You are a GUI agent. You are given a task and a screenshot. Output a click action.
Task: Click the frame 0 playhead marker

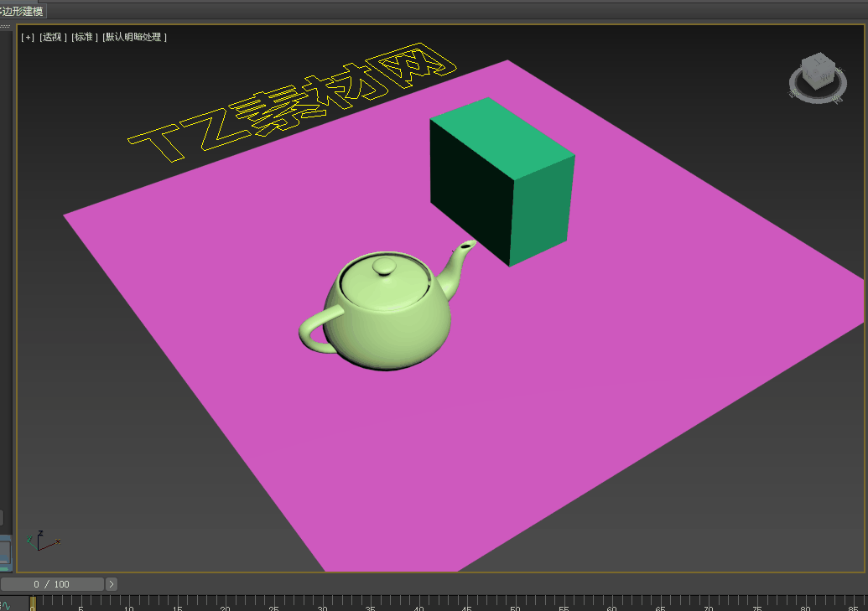pyautogui.click(x=33, y=603)
